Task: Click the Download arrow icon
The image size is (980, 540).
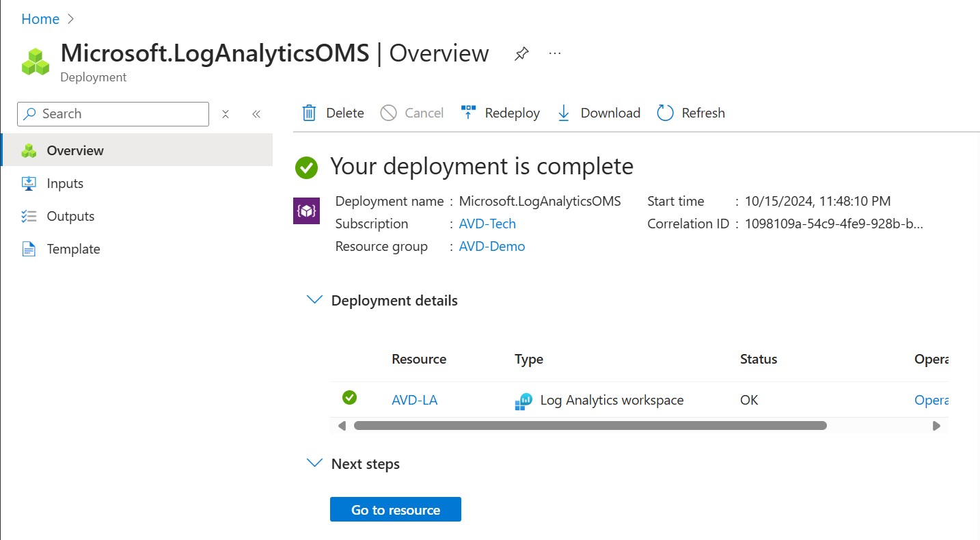Action: [564, 113]
